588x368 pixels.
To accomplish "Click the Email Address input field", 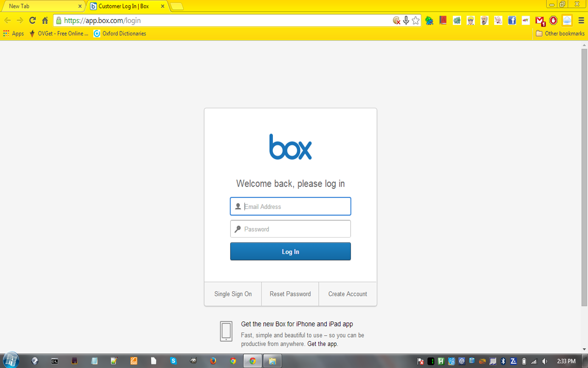I will pyautogui.click(x=290, y=207).
